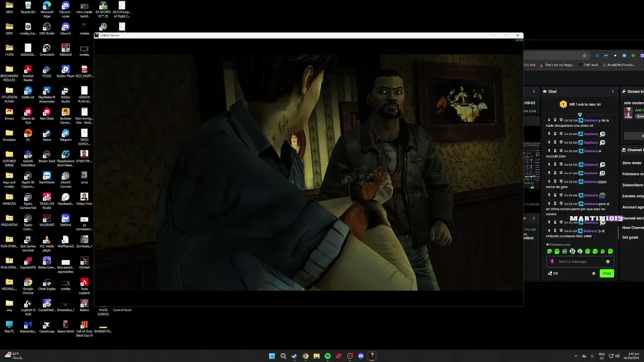644x362 pixels.
Task: Open the Recycle Bin desktop icon
Action: click(x=28, y=8)
